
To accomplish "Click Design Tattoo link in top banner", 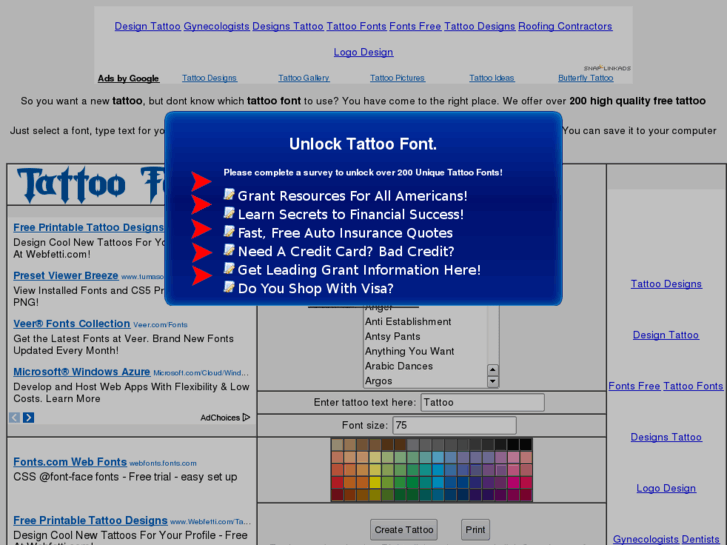I will pyautogui.click(x=147, y=26).
